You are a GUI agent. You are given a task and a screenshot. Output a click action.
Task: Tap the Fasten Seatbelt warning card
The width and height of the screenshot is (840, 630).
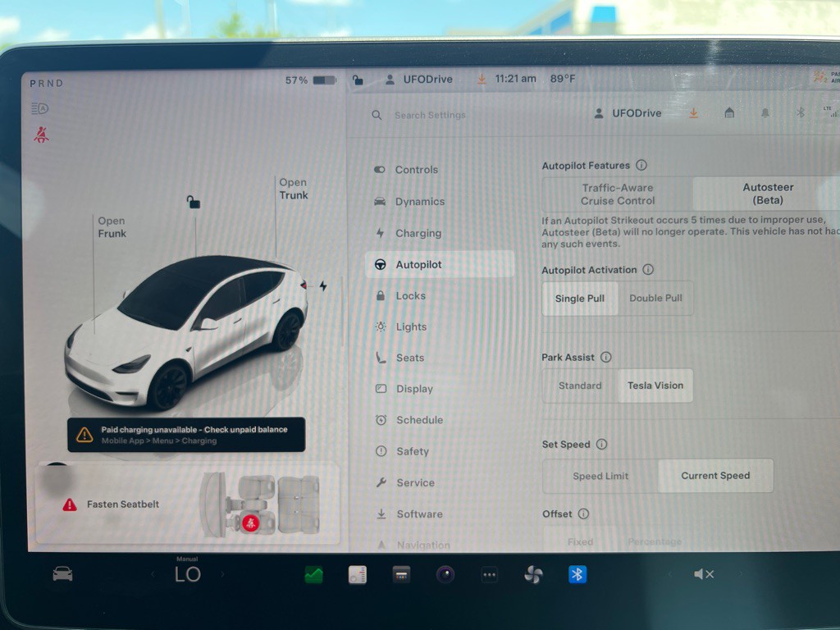pyautogui.click(x=188, y=504)
